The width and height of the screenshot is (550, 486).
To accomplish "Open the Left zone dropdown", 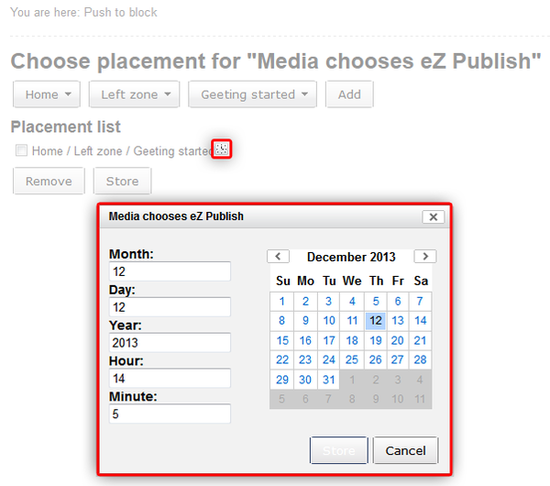I will coord(134,94).
